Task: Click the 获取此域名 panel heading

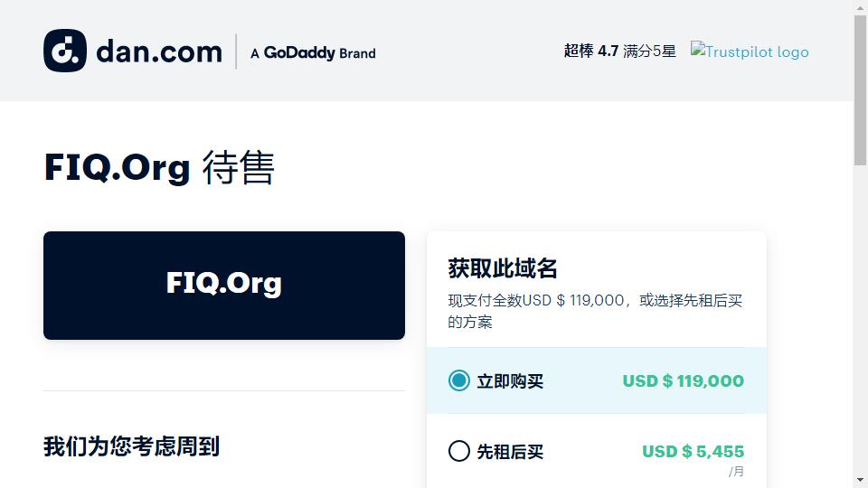Action: (x=503, y=268)
